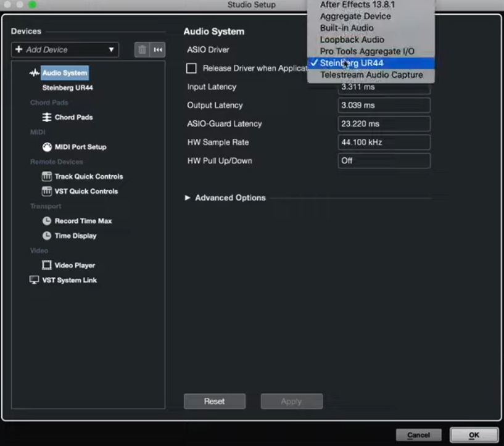504x446 pixels.
Task: Choose Pro Tools Aggregate I/O driver
Action: point(371,51)
